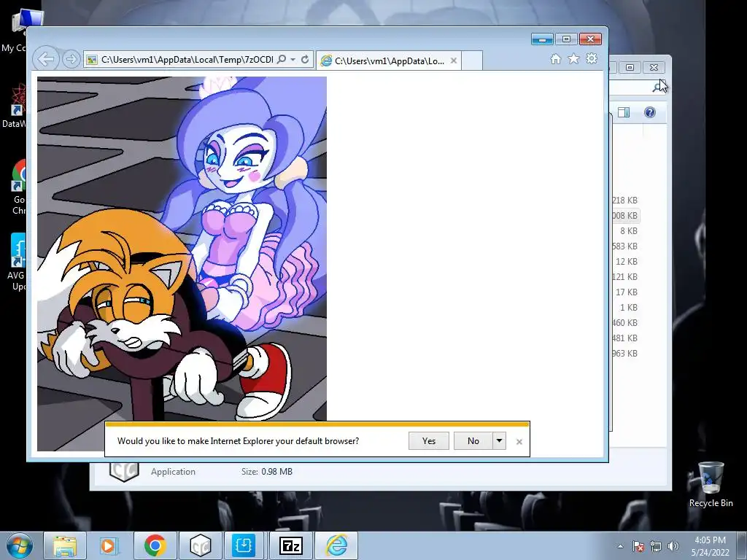Open the Windows Start menu orb
The width and height of the screenshot is (747, 560).
click(x=20, y=545)
